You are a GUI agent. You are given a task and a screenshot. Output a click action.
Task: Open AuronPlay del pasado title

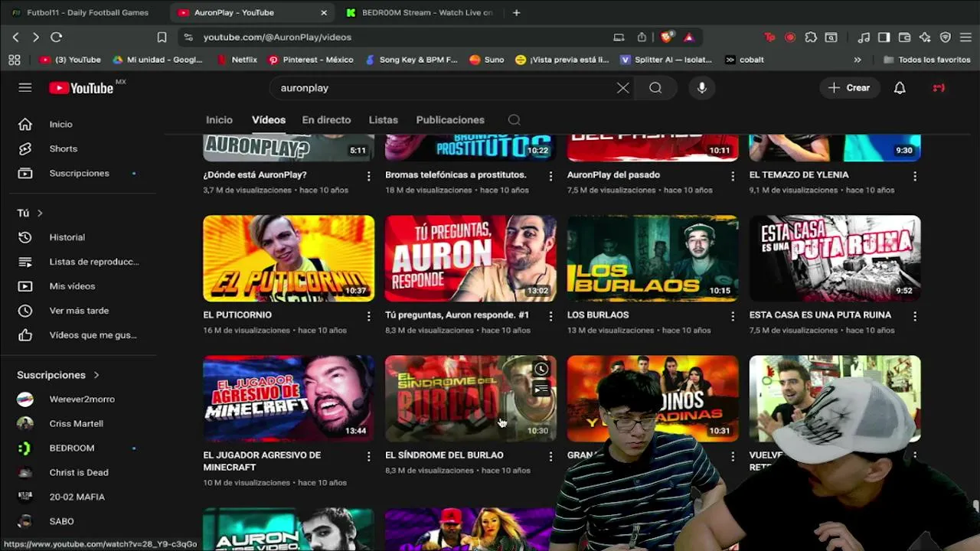tap(613, 175)
